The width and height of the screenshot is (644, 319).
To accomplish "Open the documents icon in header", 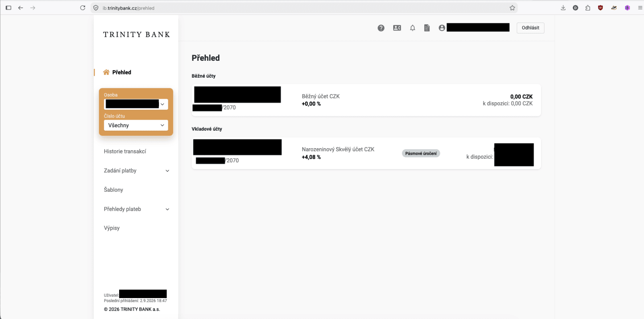I will (x=427, y=28).
